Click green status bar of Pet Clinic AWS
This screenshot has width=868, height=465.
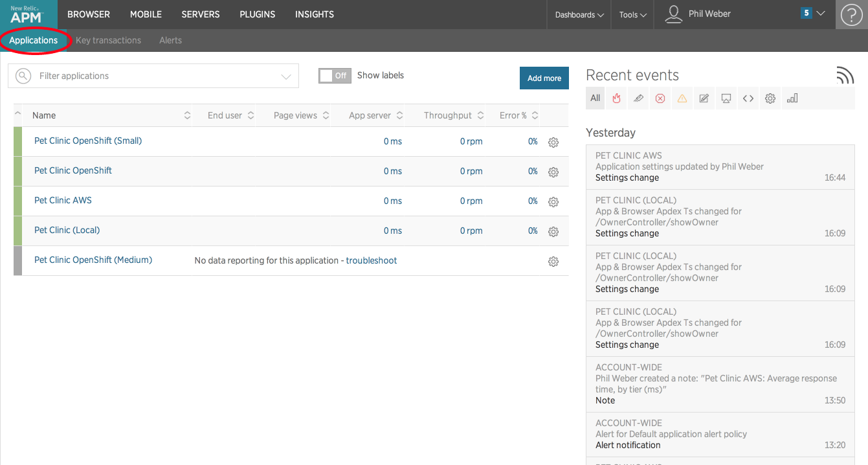point(17,201)
